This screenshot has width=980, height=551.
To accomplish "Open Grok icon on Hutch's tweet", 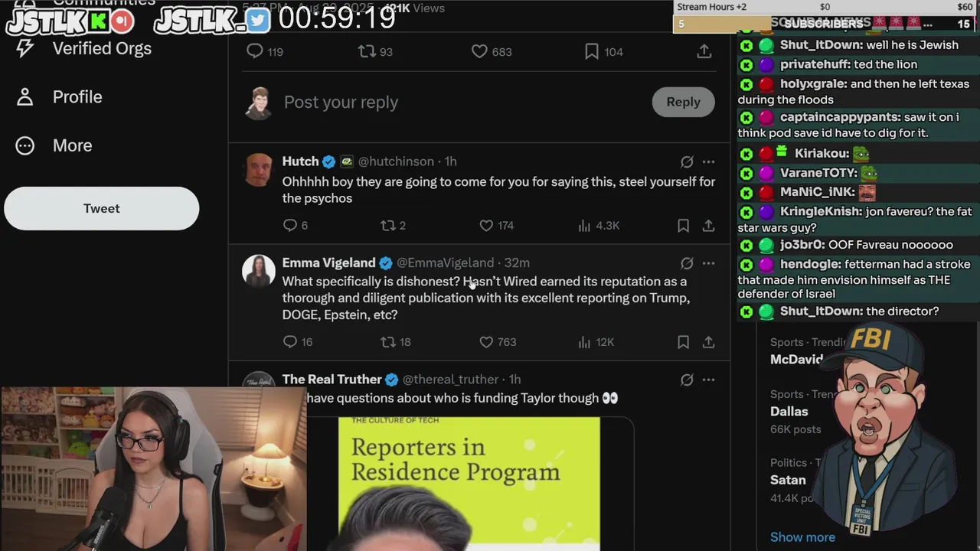I will pyautogui.click(x=687, y=161).
